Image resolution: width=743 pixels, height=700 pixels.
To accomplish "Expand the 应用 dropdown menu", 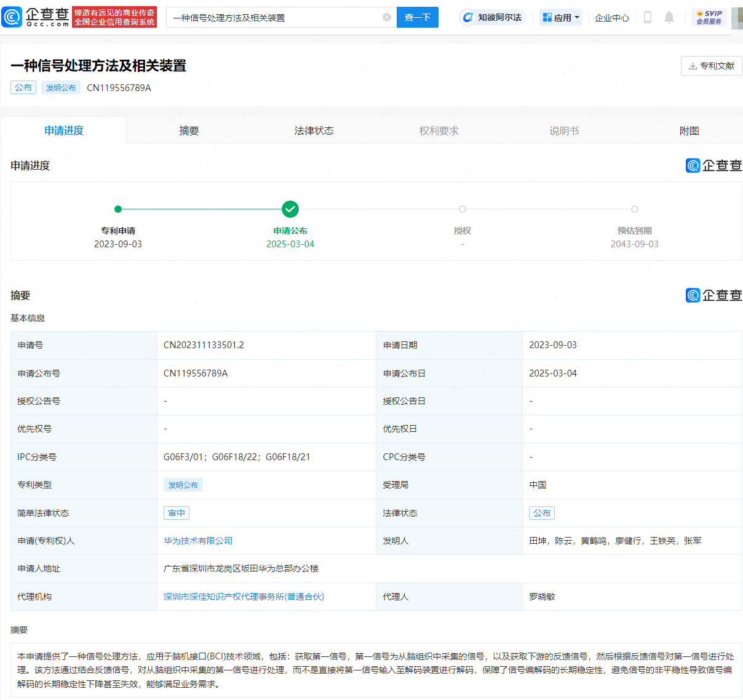I will 561,17.
